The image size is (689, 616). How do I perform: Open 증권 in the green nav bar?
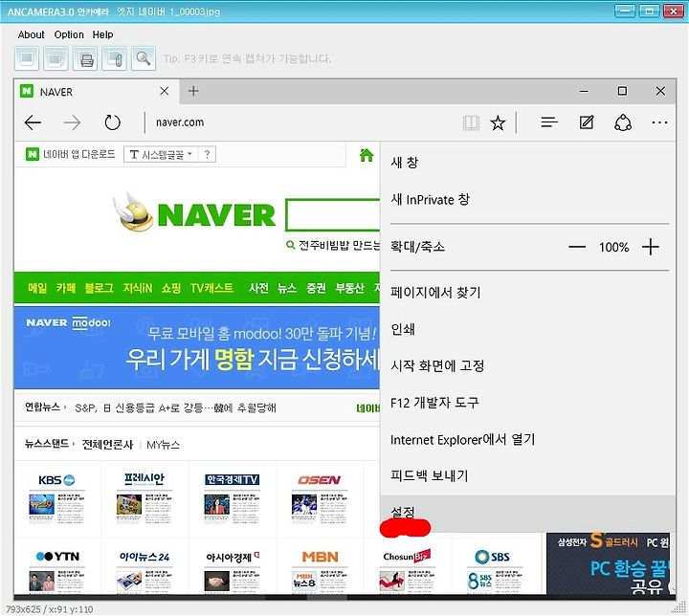click(x=316, y=288)
